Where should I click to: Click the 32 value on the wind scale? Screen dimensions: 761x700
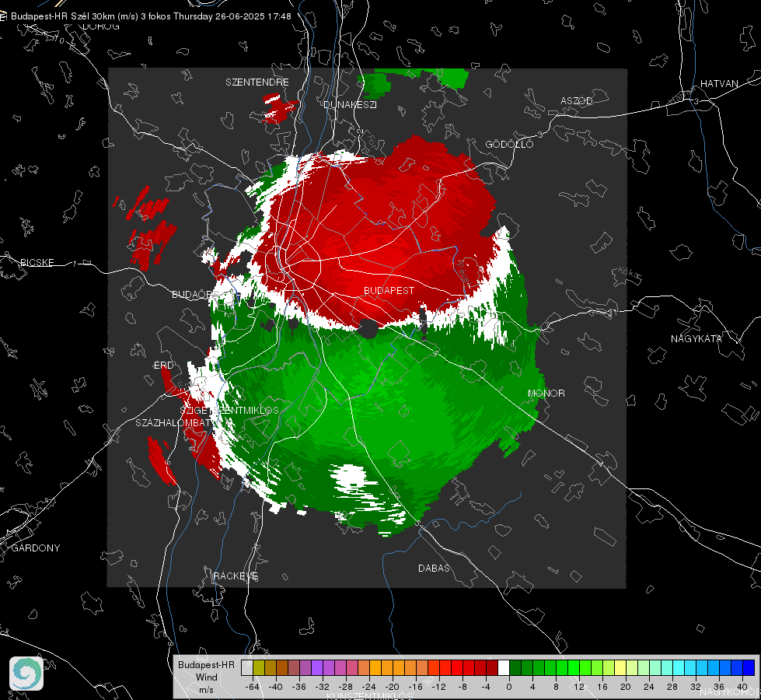tap(696, 687)
